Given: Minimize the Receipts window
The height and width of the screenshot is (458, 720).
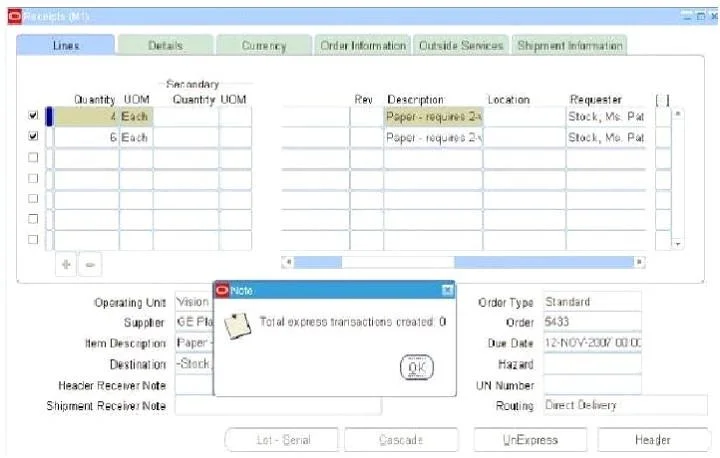Looking at the screenshot, I should pos(687,17).
